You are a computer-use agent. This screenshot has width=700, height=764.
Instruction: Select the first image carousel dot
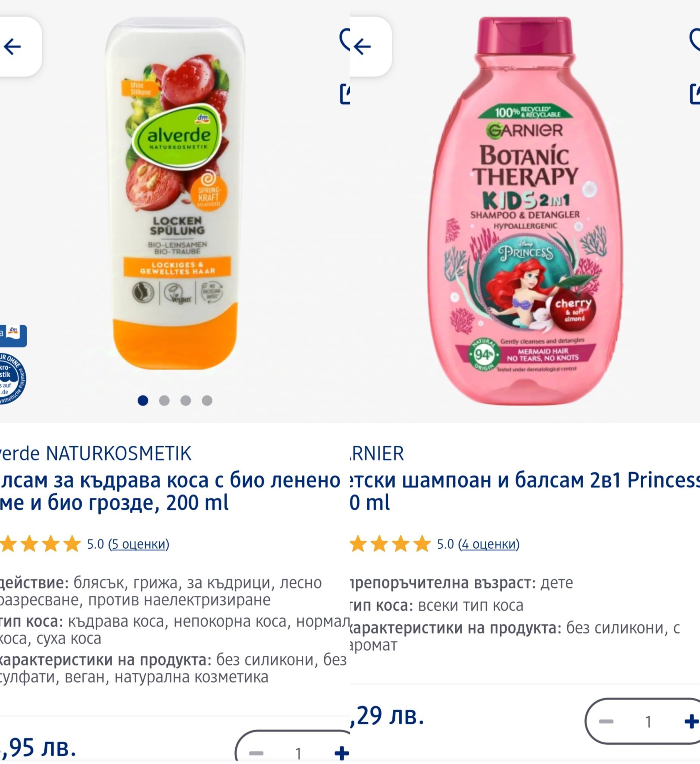[143, 401]
